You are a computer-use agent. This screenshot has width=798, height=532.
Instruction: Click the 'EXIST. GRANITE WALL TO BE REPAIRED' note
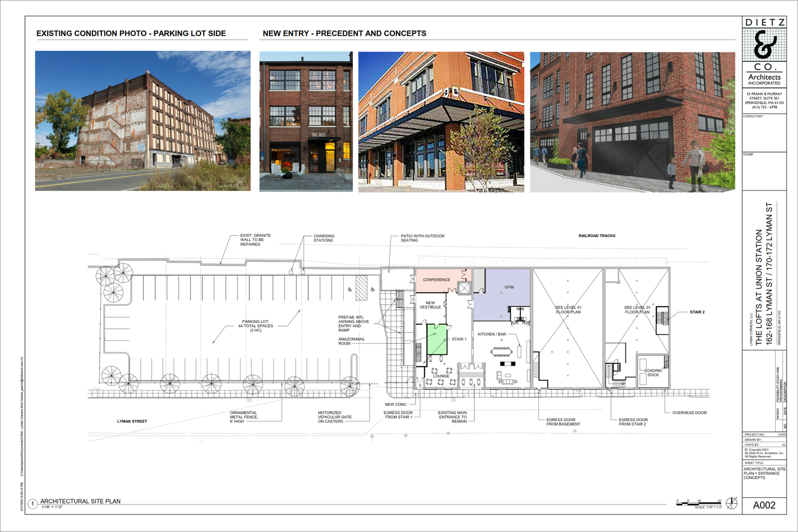(255, 240)
